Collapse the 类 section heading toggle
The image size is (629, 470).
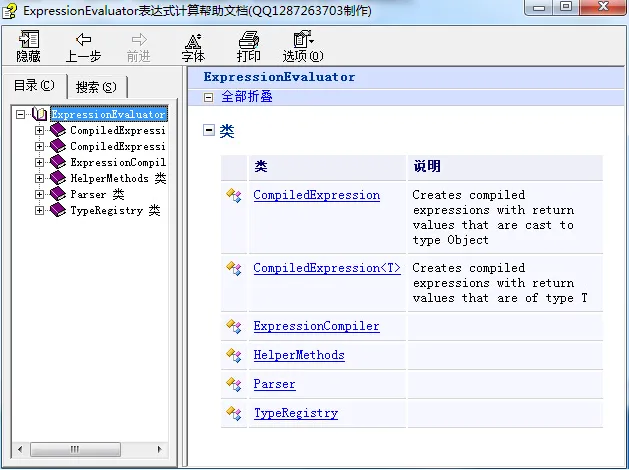point(209,130)
